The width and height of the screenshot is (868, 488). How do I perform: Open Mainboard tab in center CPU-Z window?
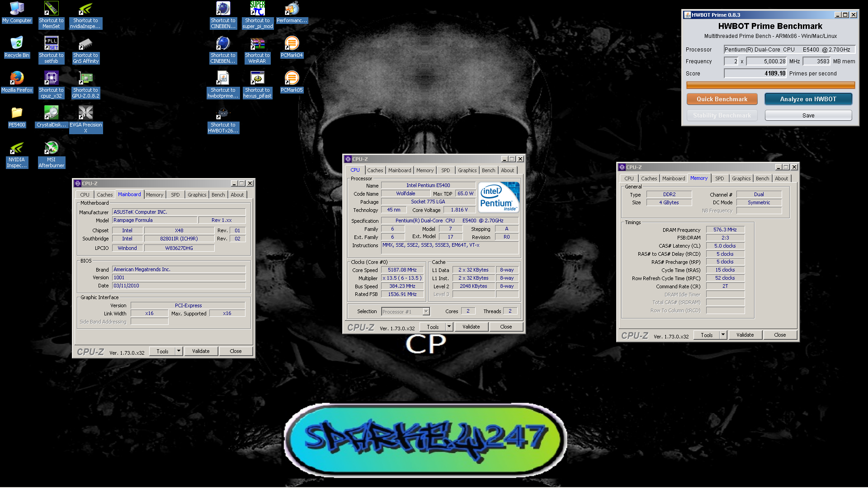pyautogui.click(x=400, y=170)
